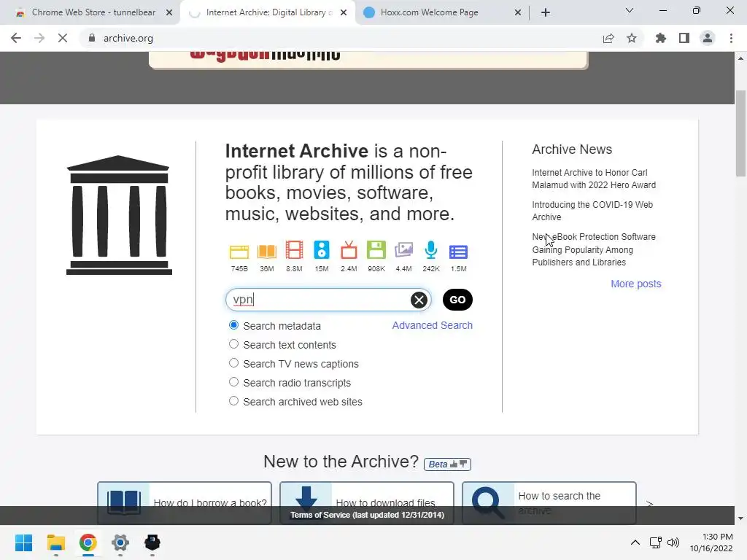This screenshot has height=560, width=747.
Task: Open the microphone concerts icon labeled 242K
Action: point(431,250)
